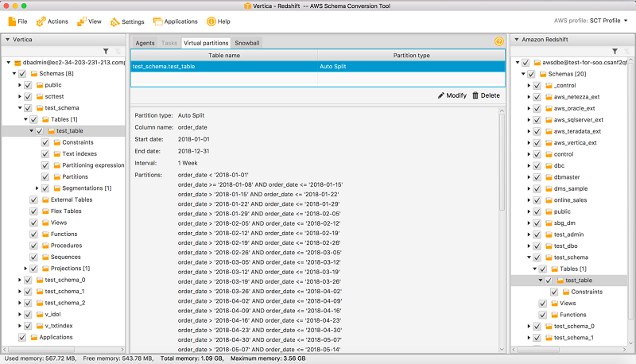Image resolution: width=636 pixels, height=364 pixels.
Task: Click the folder icon beside scttest
Action: click(40, 96)
